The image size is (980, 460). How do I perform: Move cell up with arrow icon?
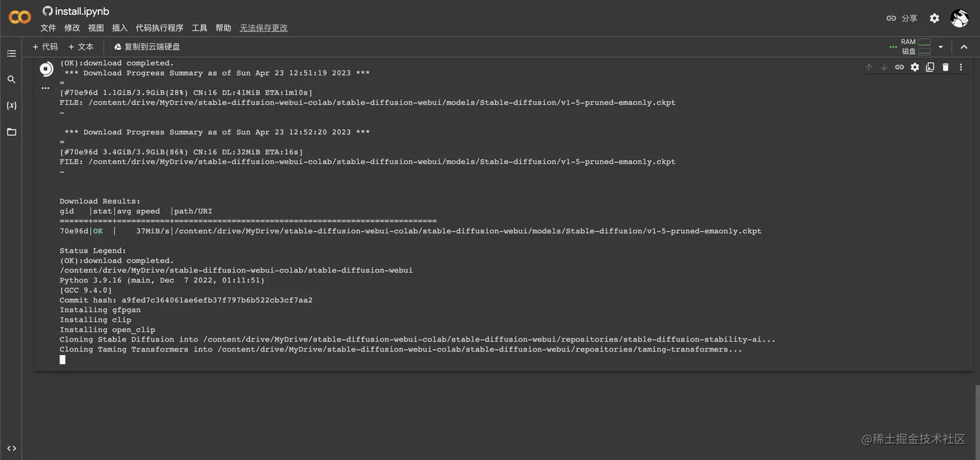(x=869, y=67)
